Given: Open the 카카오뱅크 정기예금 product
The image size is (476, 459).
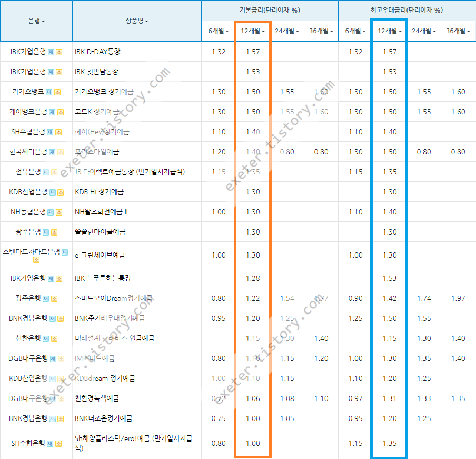Looking at the screenshot, I should point(104,92).
